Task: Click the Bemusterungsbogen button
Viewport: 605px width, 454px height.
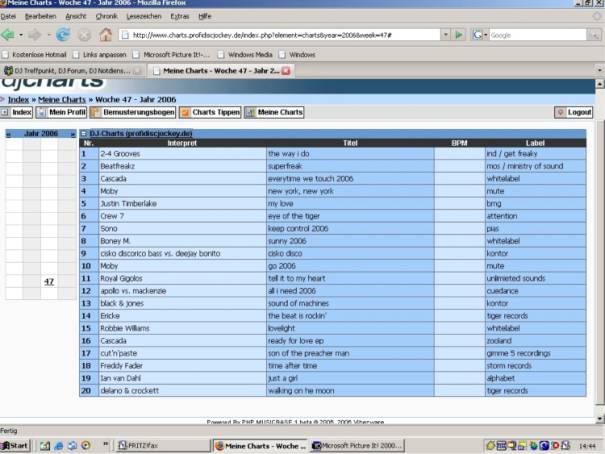Action: click(133, 112)
